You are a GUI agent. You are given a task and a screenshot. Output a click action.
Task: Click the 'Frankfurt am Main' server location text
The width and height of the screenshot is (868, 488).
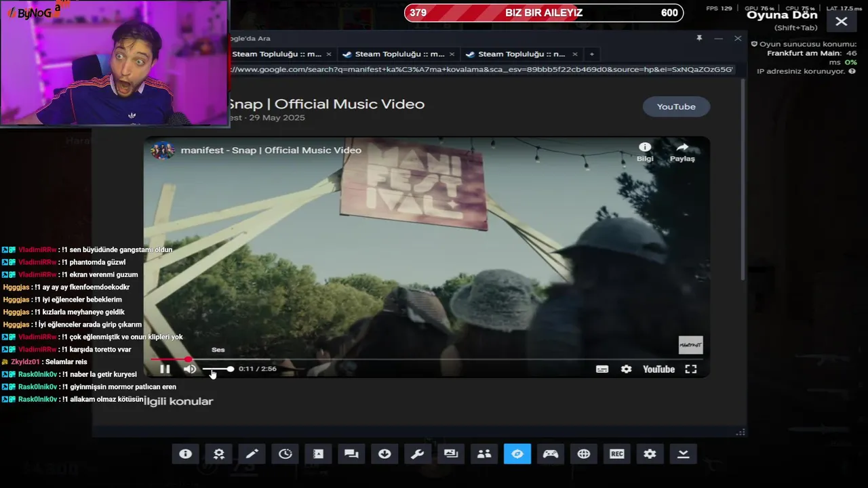804,53
